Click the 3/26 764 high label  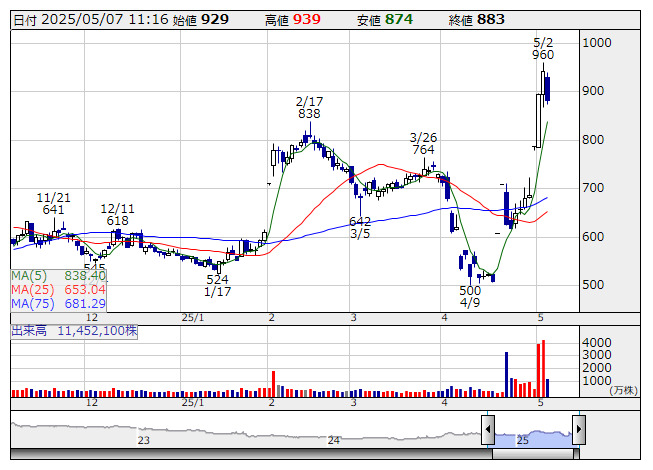pyautogui.click(x=423, y=143)
